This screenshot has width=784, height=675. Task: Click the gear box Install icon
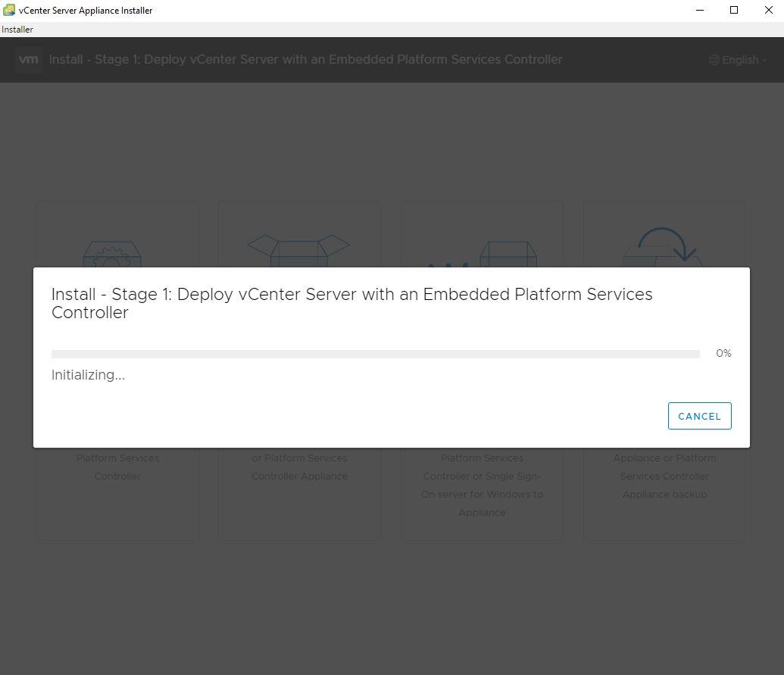click(x=112, y=254)
